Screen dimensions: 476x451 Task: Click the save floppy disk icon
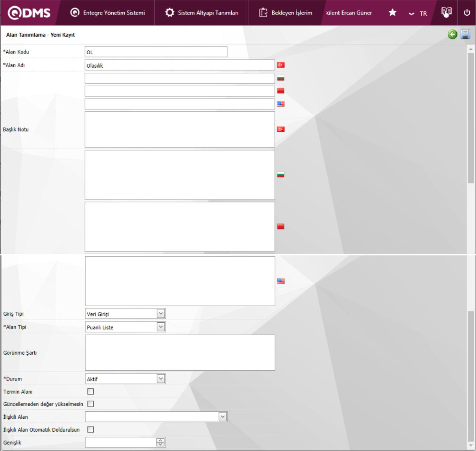(x=465, y=35)
